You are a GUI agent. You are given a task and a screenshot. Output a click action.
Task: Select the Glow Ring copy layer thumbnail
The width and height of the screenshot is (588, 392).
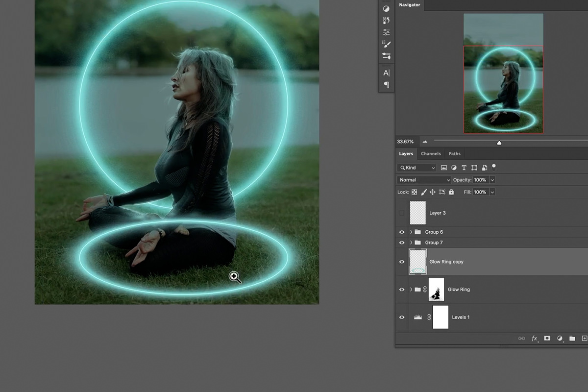point(418,262)
